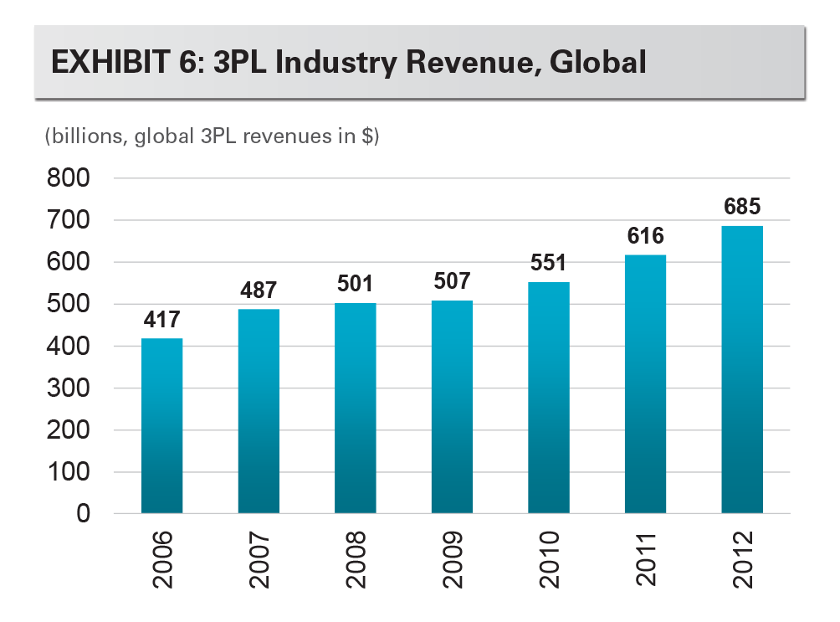Select the 501 data label
This screenshot has width=840, height=622.
pyautogui.click(x=355, y=283)
